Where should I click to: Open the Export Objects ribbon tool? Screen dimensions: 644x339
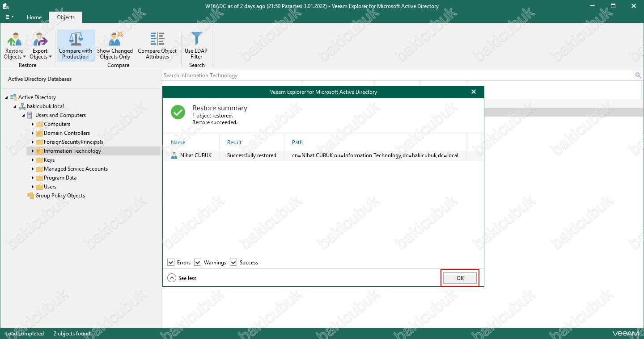coord(40,46)
